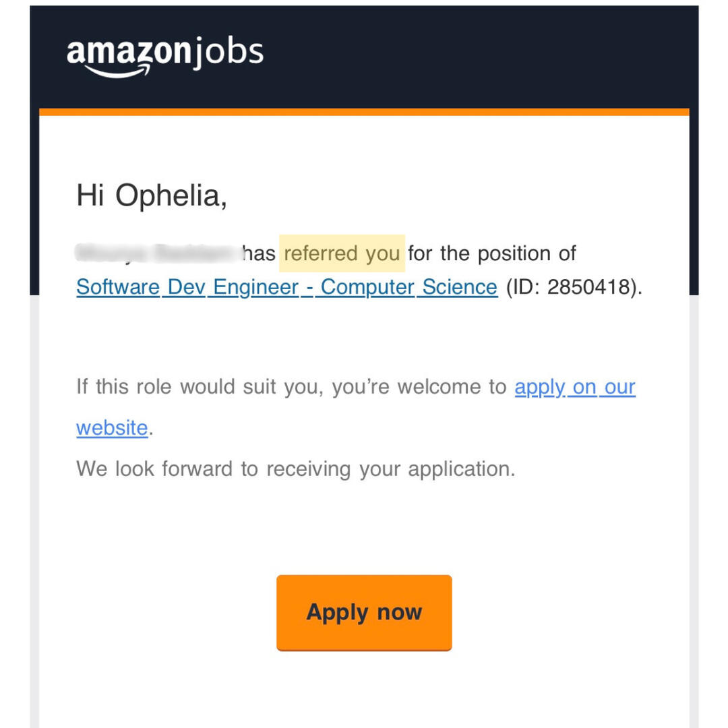Click the "Hi Ophelia," greeting
Image resolution: width=728 pixels, height=728 pixels.
coord(152,195)
